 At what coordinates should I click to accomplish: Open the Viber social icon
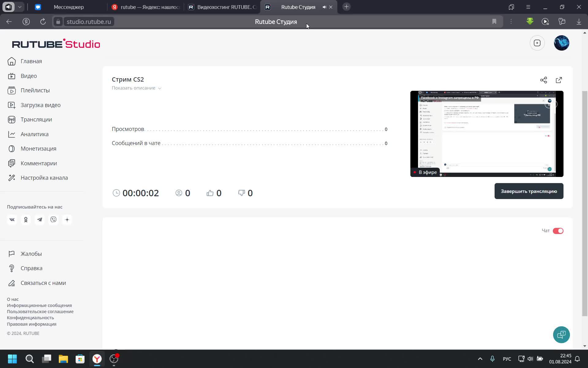(53, 220)
